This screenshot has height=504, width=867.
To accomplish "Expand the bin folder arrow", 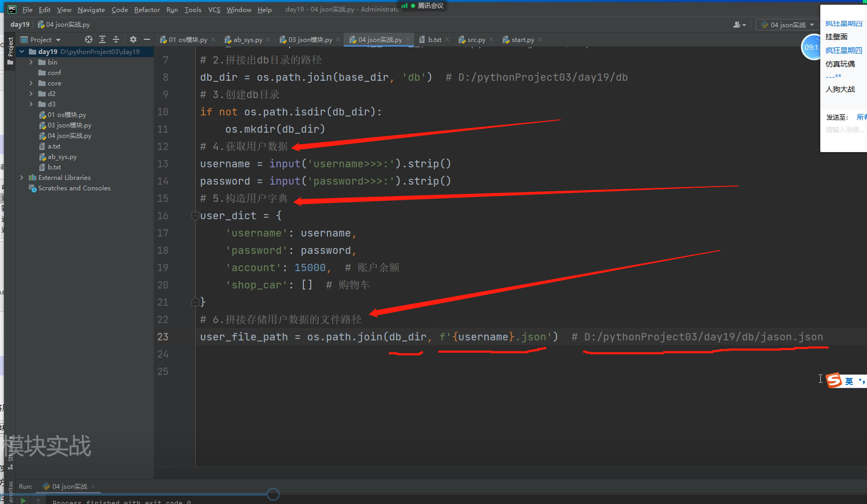I will point(31,62).
